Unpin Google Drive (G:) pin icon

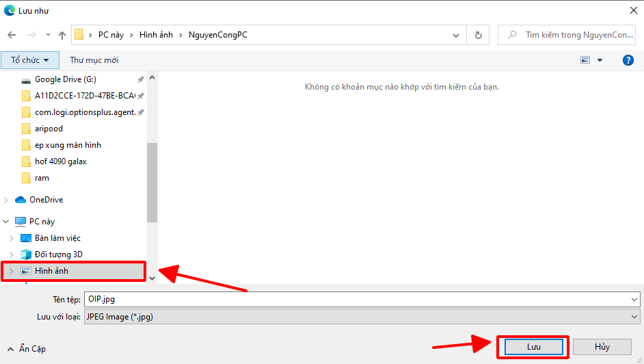(x=140, y=79)
